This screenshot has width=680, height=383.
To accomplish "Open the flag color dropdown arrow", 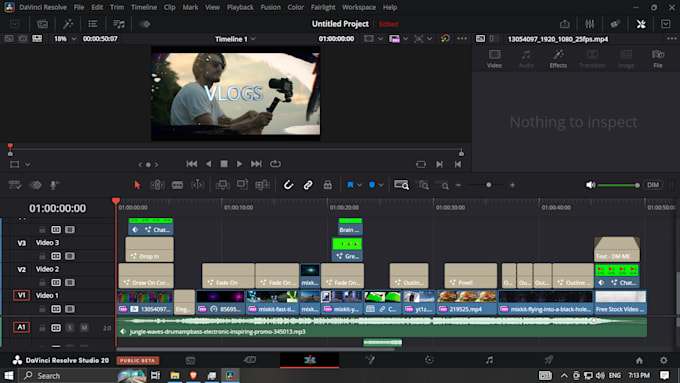I will pos(360,185).
